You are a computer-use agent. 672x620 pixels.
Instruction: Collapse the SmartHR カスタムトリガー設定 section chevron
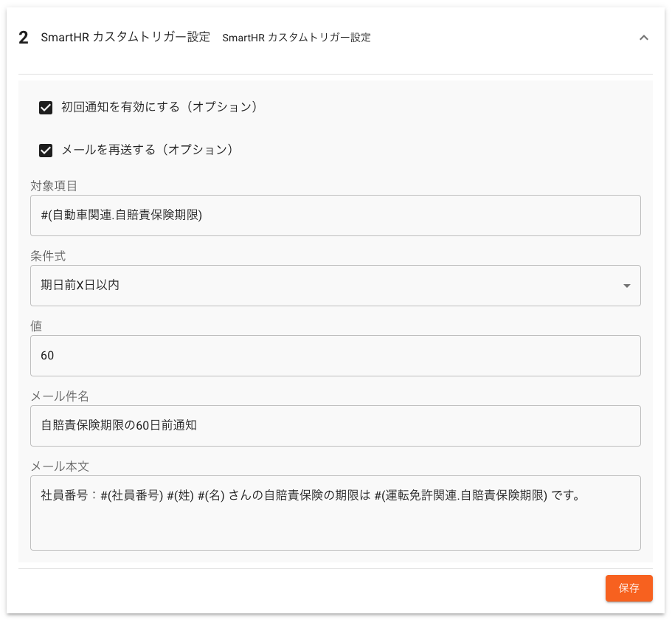tap(643, 38)
